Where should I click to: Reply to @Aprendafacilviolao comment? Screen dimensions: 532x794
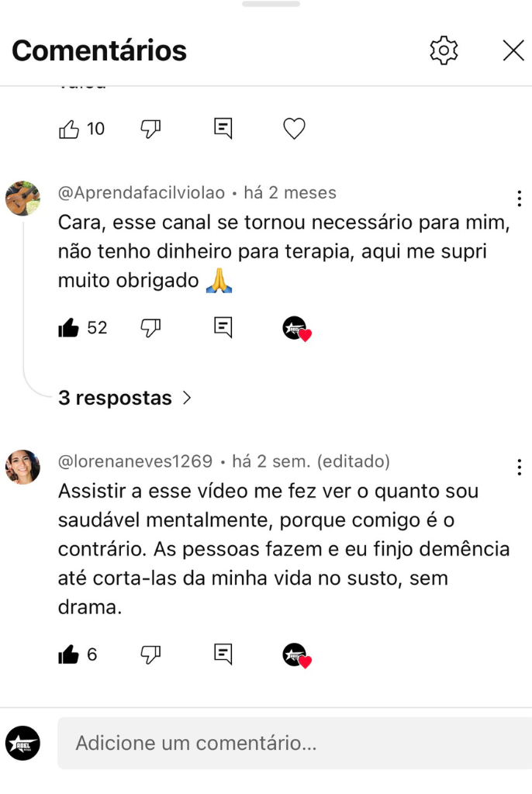click(x=223, y=328)
